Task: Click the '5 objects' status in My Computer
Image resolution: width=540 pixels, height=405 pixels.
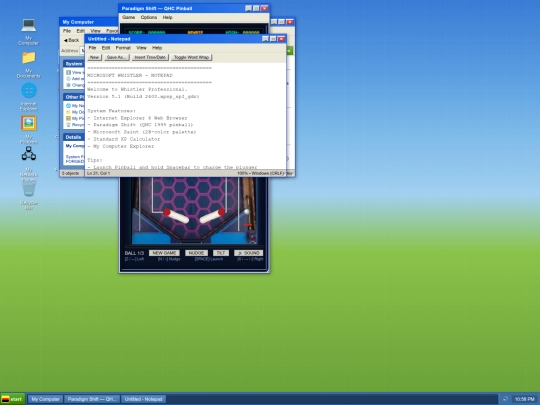Action: [x=70, y=173]
